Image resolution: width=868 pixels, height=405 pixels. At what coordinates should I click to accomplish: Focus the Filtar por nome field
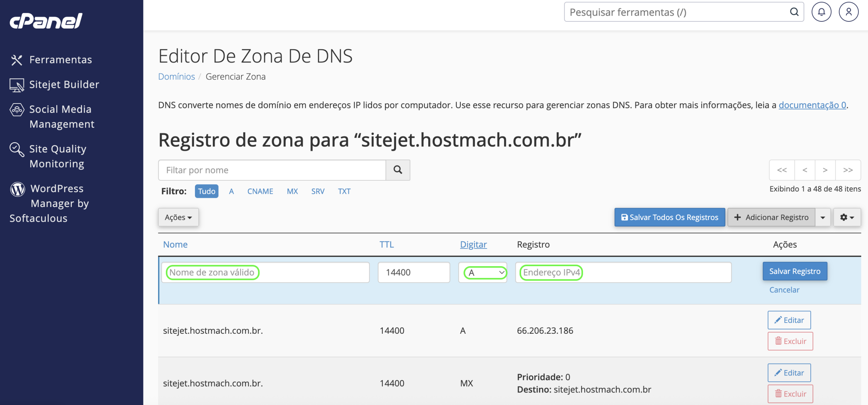(272, 170)
